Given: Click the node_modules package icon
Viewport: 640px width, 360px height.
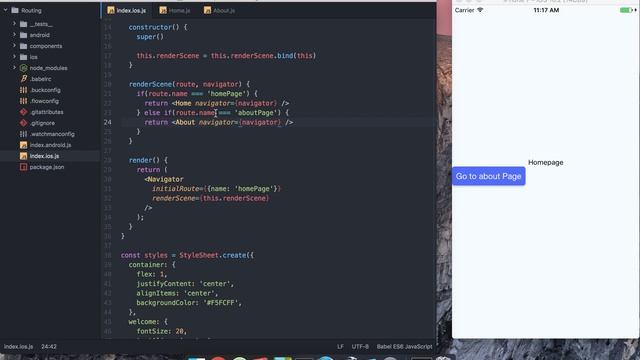Looking at the screenshot, I should pyautogui.click(x=24, y=68).
